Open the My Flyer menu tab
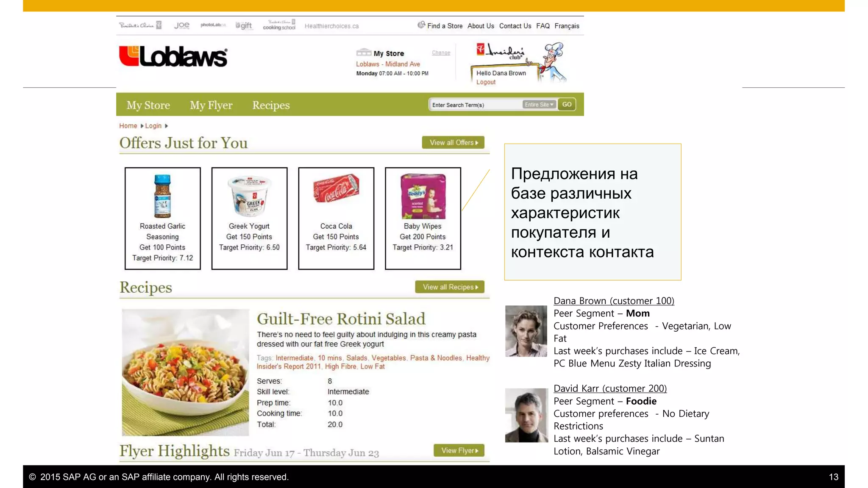The width and height of the screenshot is (868, 488). 211,105
